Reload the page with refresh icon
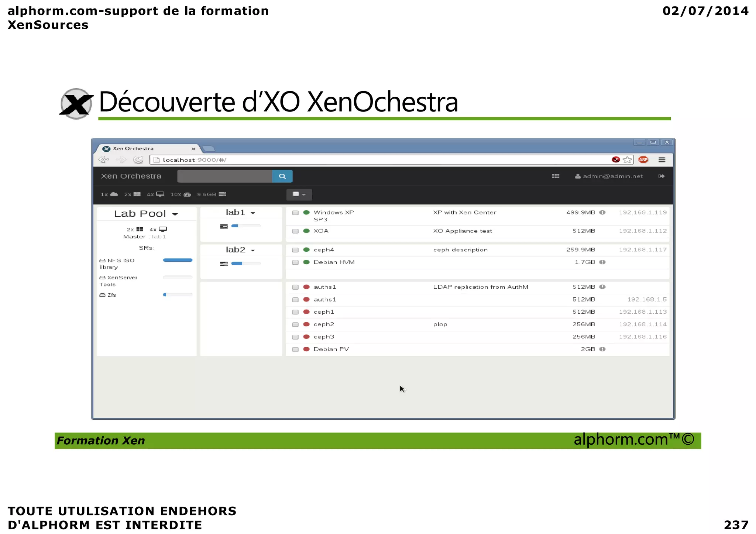 [x=138, y=160]
